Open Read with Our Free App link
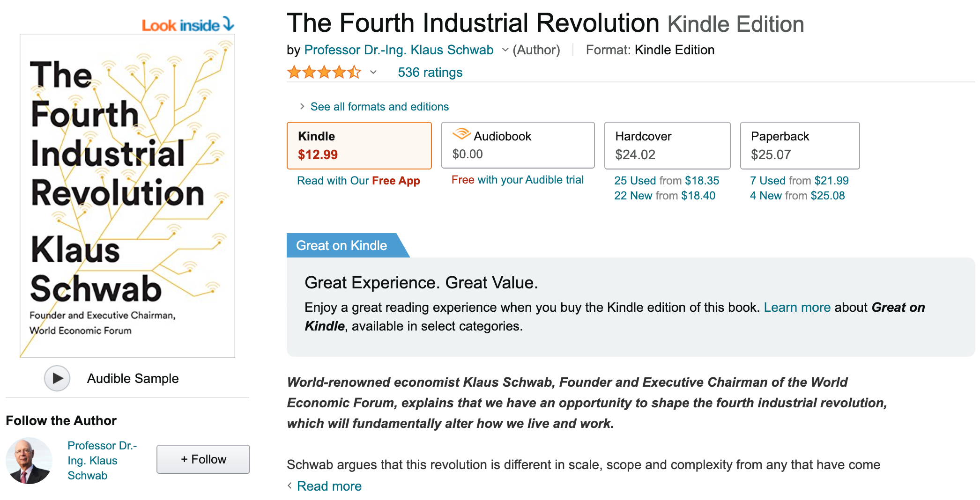Viewport: 980px width, 500px height. [358, 181]
